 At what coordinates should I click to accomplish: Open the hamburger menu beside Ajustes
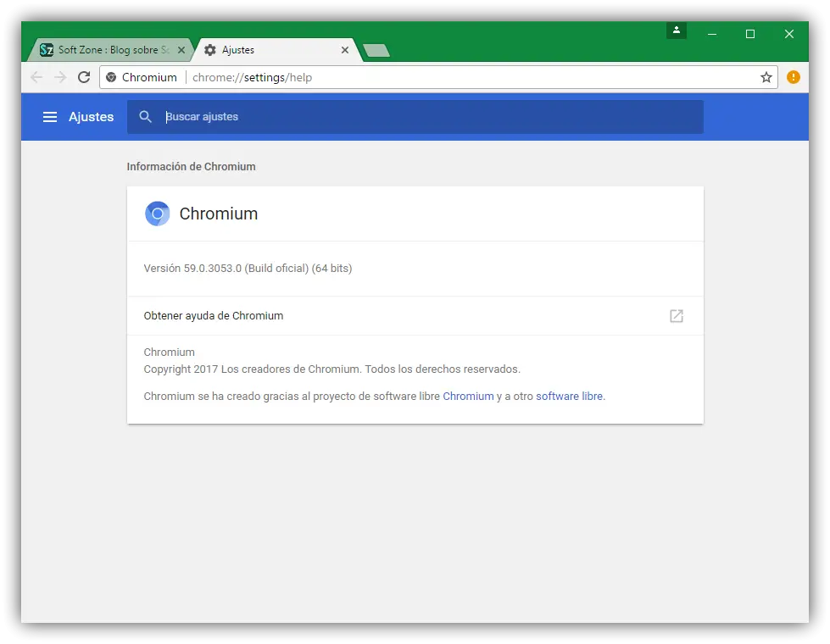tap(50, 117)
